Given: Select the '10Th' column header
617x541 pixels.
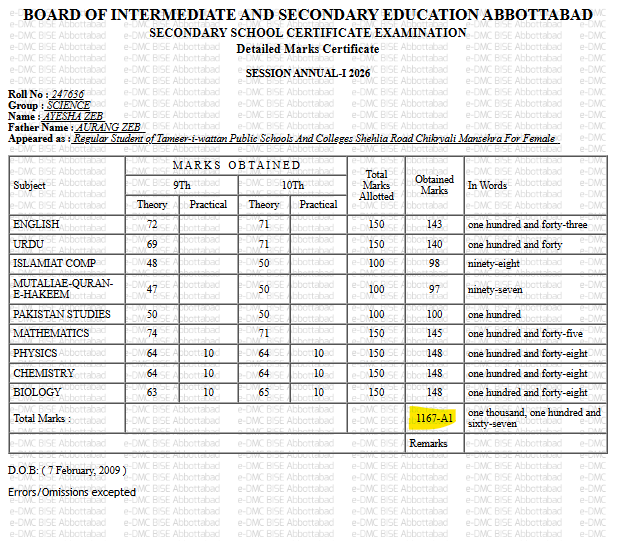Looking at the screenshot, I should coord(293,185).
